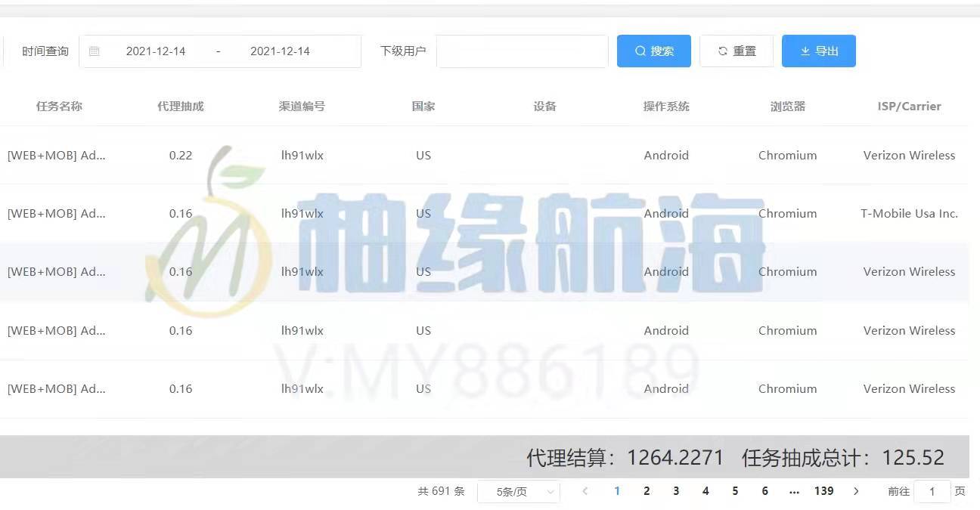
Task: Click the next page arrow in pagination
Action: (856, 491)
